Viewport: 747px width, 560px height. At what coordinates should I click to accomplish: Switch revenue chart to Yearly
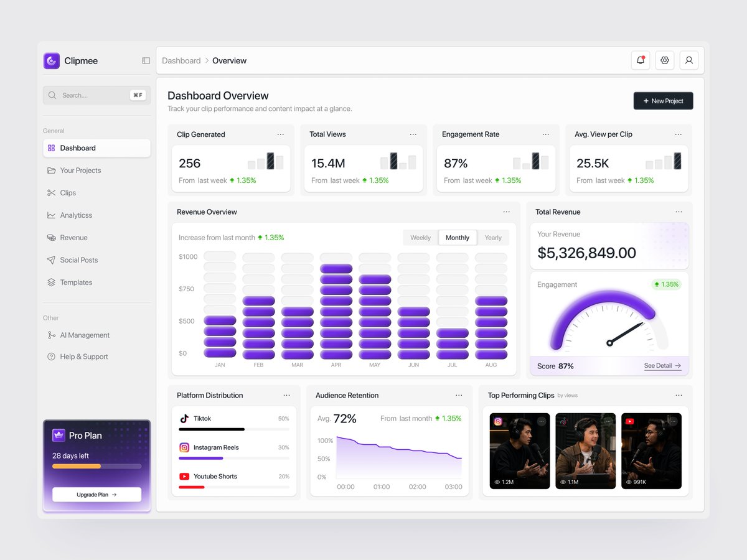(x=493, y=238)
